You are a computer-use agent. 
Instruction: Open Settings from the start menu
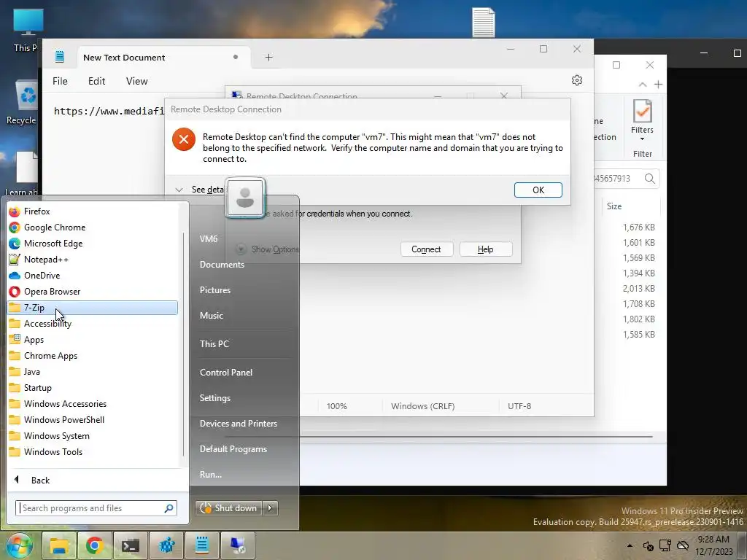[x=215, y=398]
